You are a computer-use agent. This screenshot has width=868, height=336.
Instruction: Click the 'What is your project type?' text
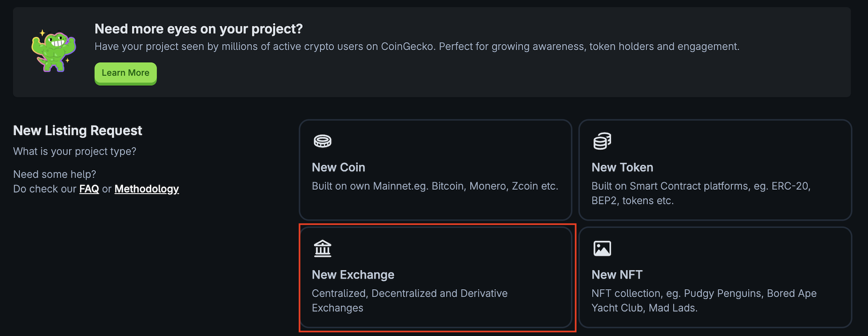75,152
